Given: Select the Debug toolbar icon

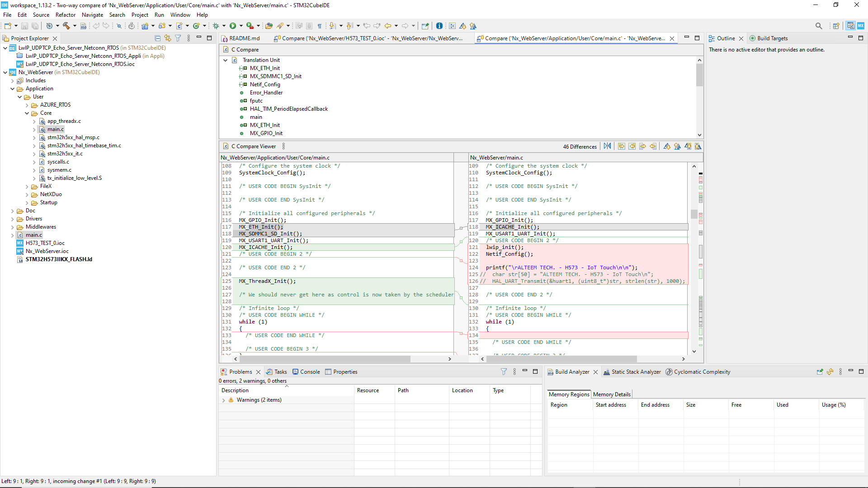Looking at the screenshot, I should pyautogui.click(x=216, y=26).
